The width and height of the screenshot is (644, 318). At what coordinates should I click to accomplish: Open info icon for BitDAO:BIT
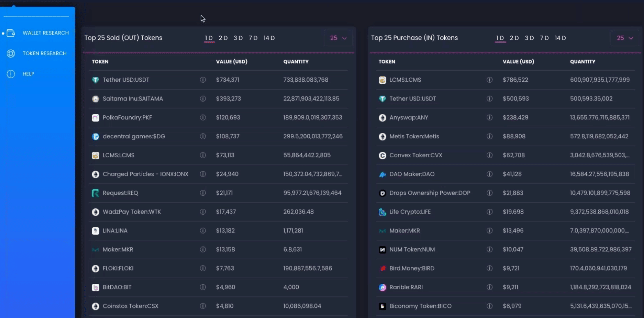[203, 287]
